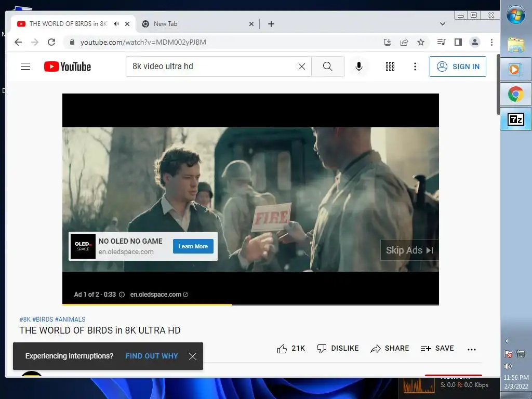Click the page vertical scrollbar

pos(498,84)
